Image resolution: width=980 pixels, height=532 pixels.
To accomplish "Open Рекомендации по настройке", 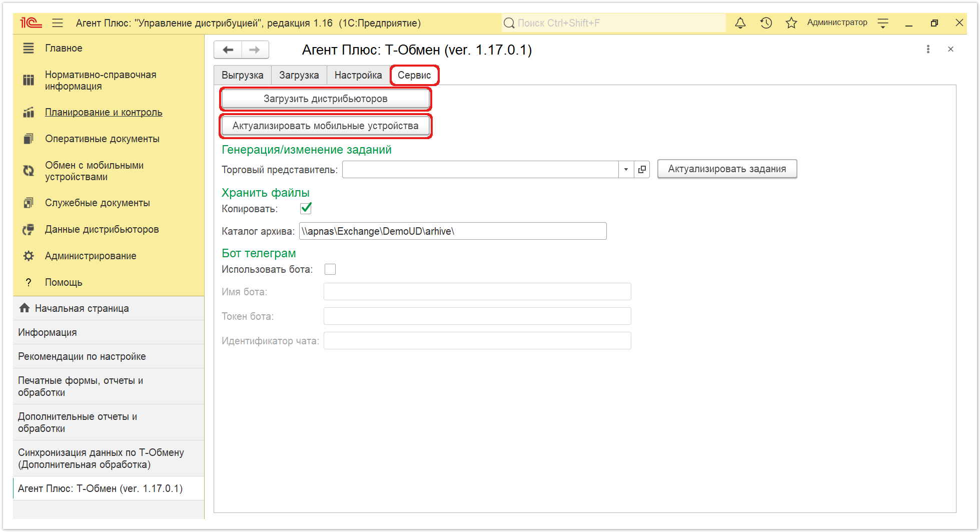I will coord(109,356).
